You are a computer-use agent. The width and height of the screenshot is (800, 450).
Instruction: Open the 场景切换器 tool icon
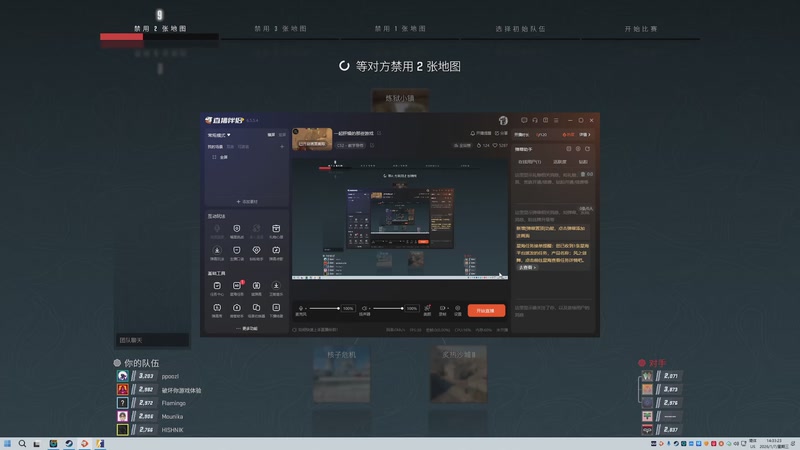(x=256, y=308)
